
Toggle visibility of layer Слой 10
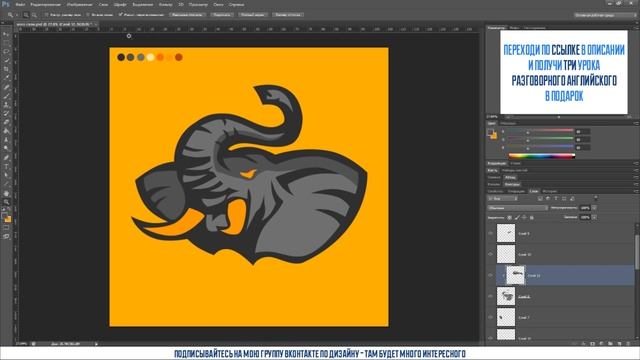pos(490,254)
